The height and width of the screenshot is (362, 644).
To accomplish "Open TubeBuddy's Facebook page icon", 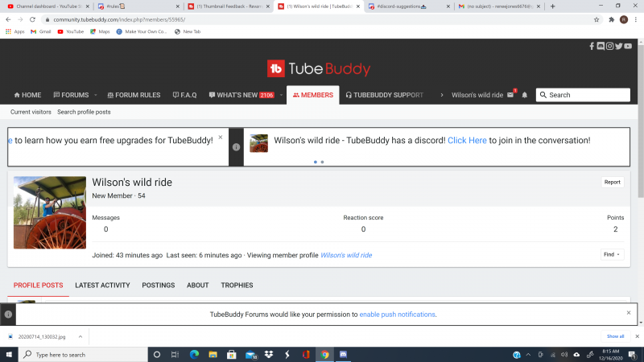I will tap(592, 47).
